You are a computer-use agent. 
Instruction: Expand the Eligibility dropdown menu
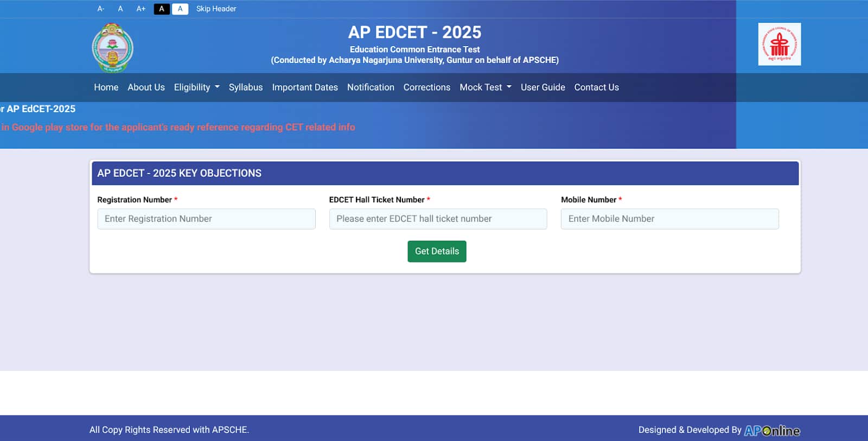click(x=196, y=87)
